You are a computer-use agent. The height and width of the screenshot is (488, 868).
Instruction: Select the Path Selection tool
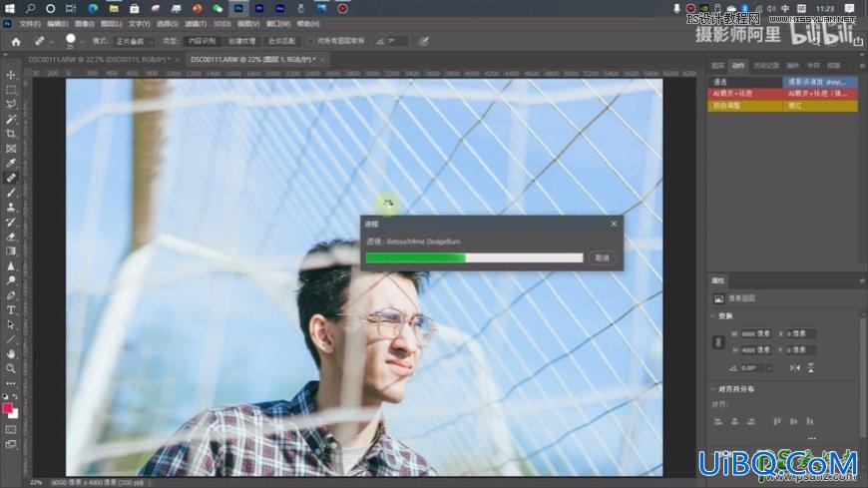pyautogui.click(x=11, y=324)
